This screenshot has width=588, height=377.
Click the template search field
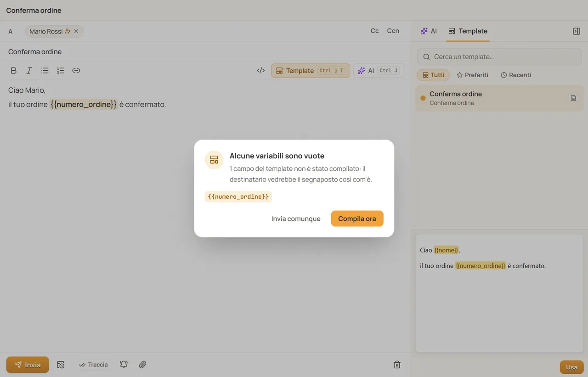(x=499, y=57)
